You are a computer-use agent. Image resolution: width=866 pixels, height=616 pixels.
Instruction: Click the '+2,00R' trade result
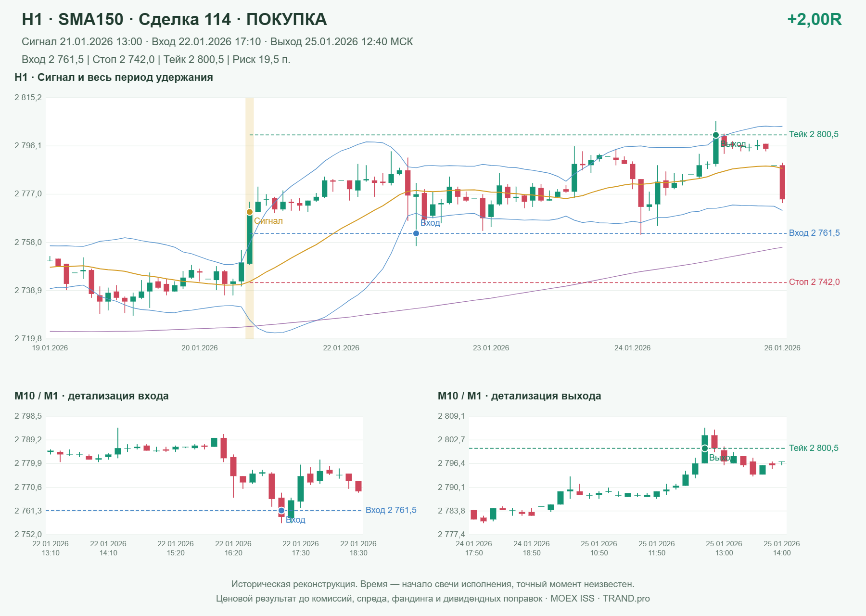tap(814, 19)
